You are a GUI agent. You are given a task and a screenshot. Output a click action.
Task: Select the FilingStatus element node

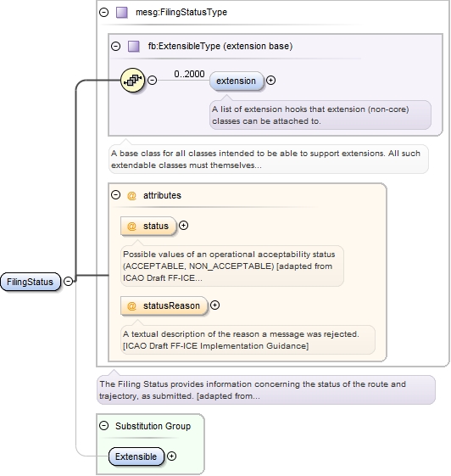[31, 282]
